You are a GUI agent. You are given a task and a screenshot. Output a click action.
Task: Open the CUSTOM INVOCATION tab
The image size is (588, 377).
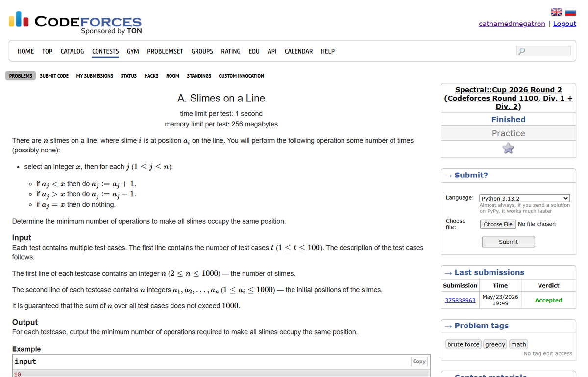241,76
